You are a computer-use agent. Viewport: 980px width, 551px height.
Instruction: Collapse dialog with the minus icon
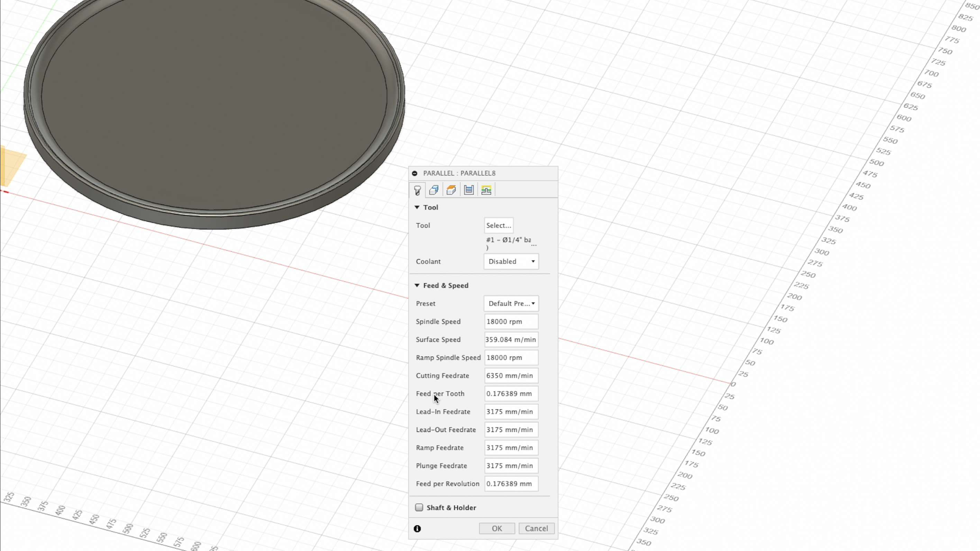point(415,173)
